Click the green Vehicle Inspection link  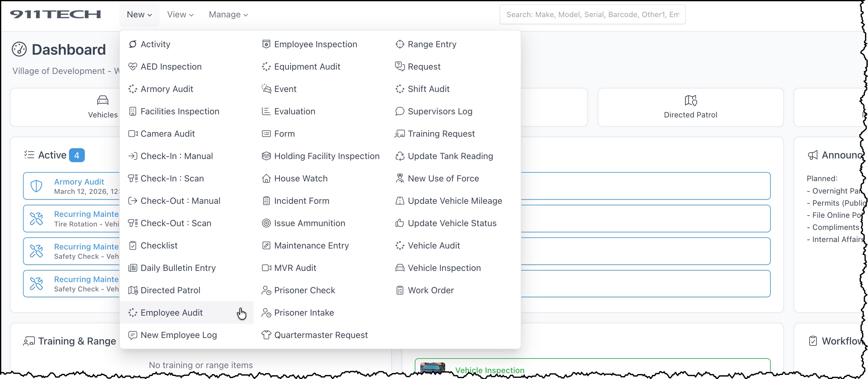point(489,370)
